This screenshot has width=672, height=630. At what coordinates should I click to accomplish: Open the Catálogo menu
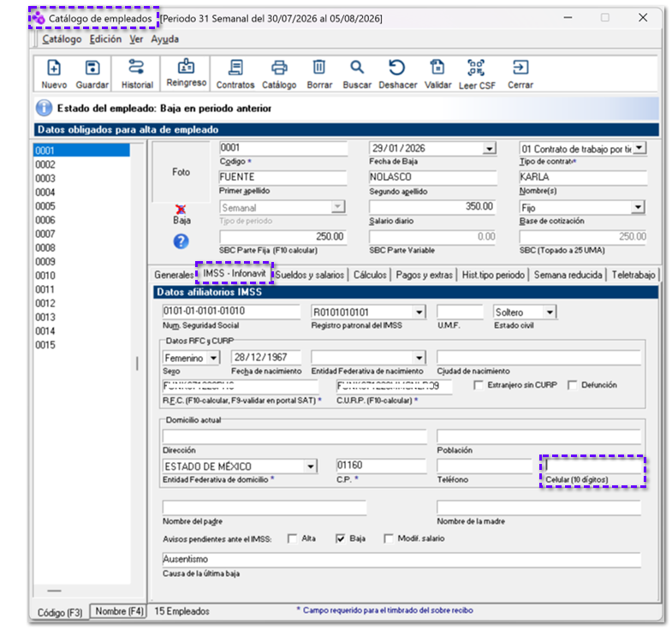point(62,39)
